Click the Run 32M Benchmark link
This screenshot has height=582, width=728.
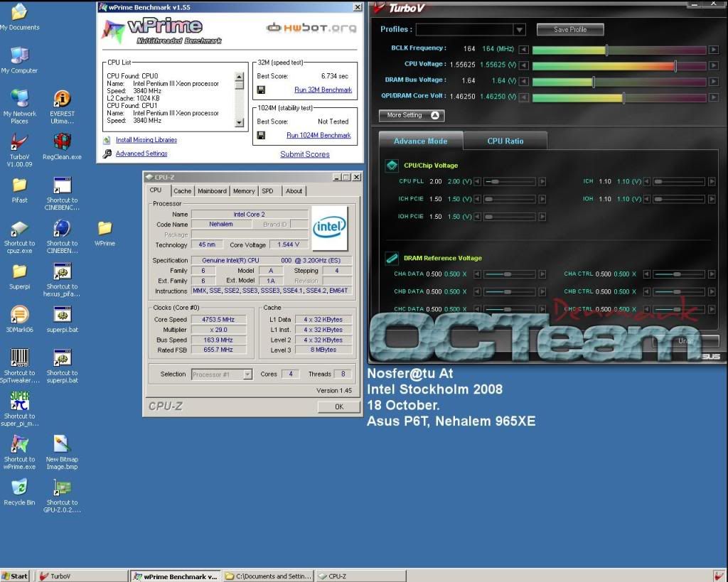323,90
